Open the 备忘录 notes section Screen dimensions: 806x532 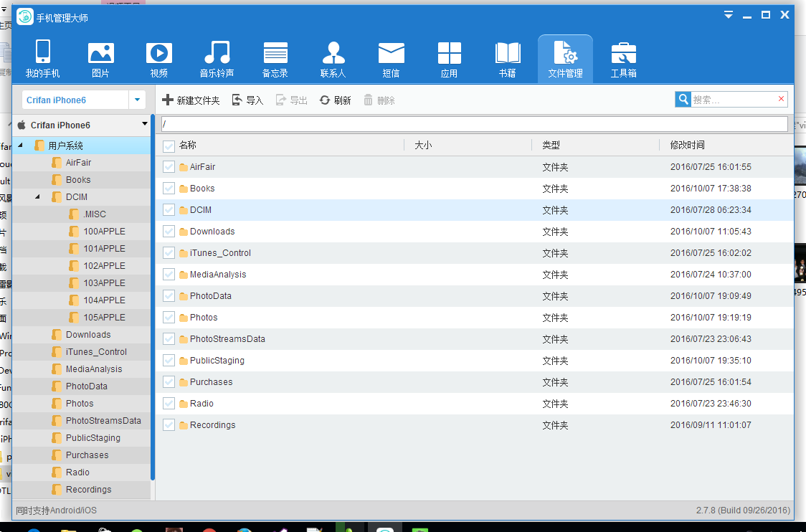(x=275, y=59)
